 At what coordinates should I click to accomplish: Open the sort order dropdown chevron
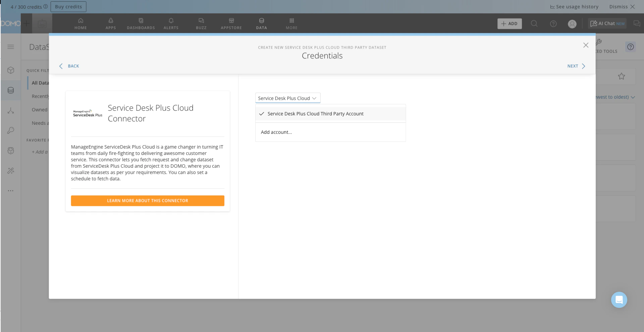(x=633, y=97)
